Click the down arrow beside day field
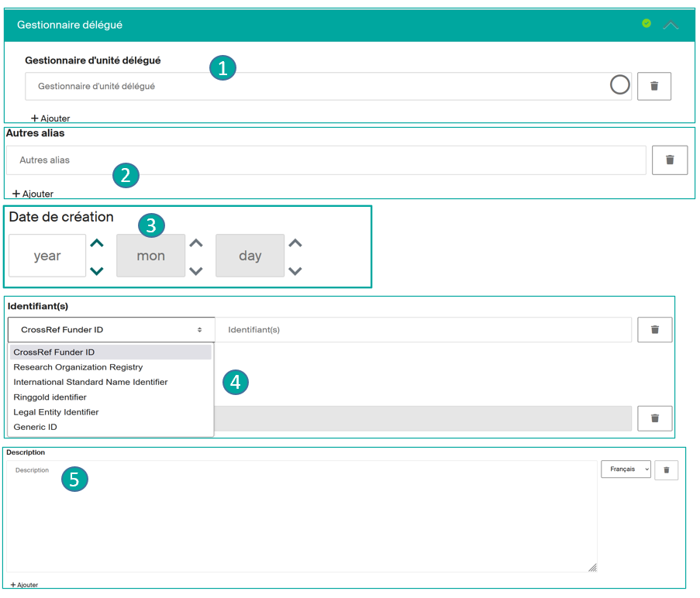Screen dimensions: 700x598 tap(295, 270)
